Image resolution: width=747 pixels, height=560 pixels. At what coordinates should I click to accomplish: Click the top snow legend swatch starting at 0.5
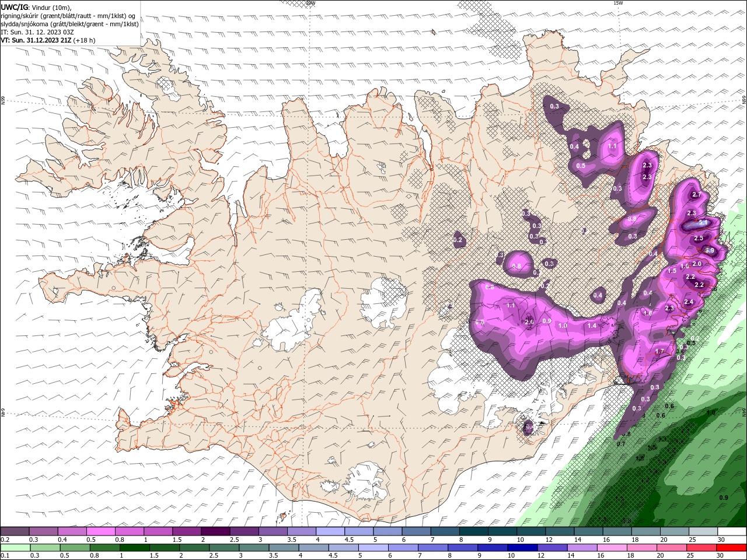100,531
